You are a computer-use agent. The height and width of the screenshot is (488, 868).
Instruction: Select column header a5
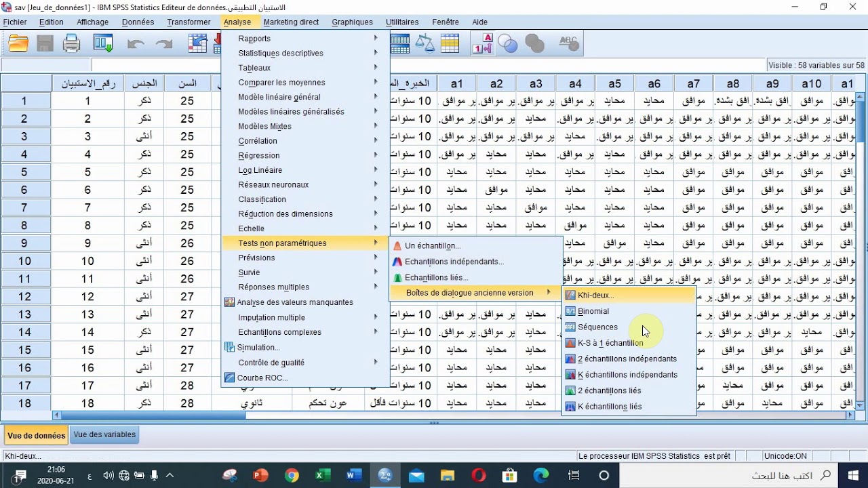[614, 83]
